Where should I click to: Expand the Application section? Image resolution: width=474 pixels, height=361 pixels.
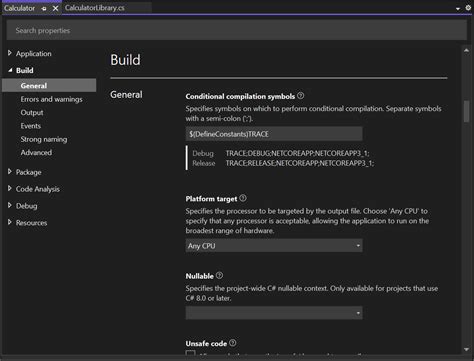(x=10, y=53)
